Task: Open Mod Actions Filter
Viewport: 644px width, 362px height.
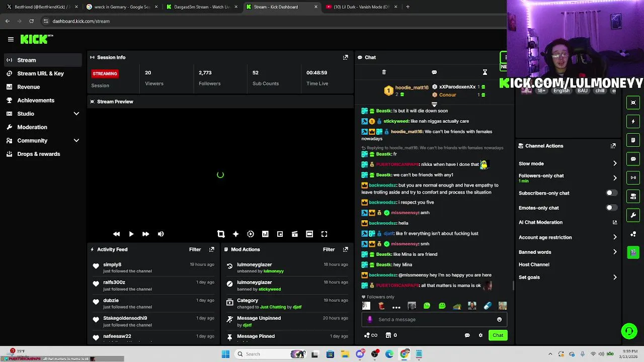Action: (x=329, y=249)
